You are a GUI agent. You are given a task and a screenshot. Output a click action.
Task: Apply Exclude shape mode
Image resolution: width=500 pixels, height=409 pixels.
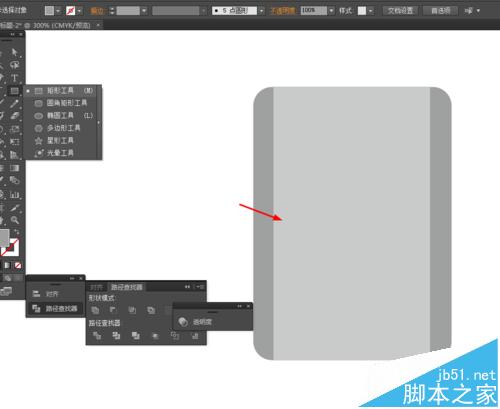151,310
